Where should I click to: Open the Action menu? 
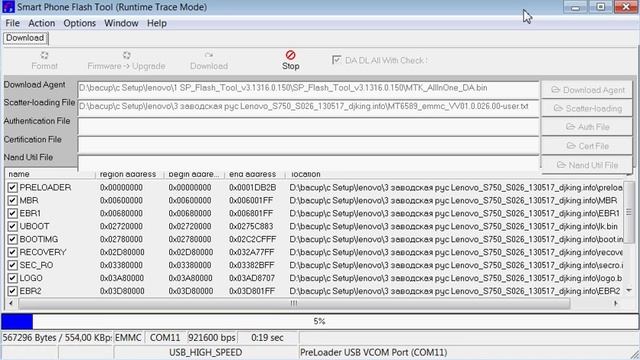tap(41, 23)
